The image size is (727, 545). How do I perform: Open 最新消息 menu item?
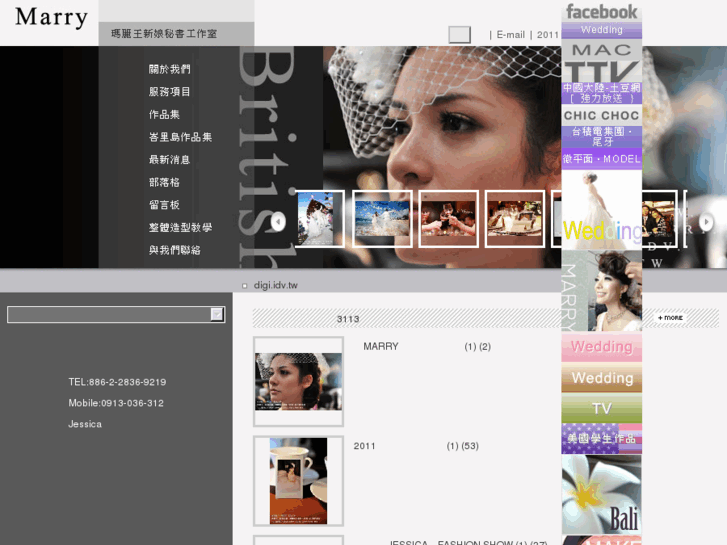[x=169, y=160]
